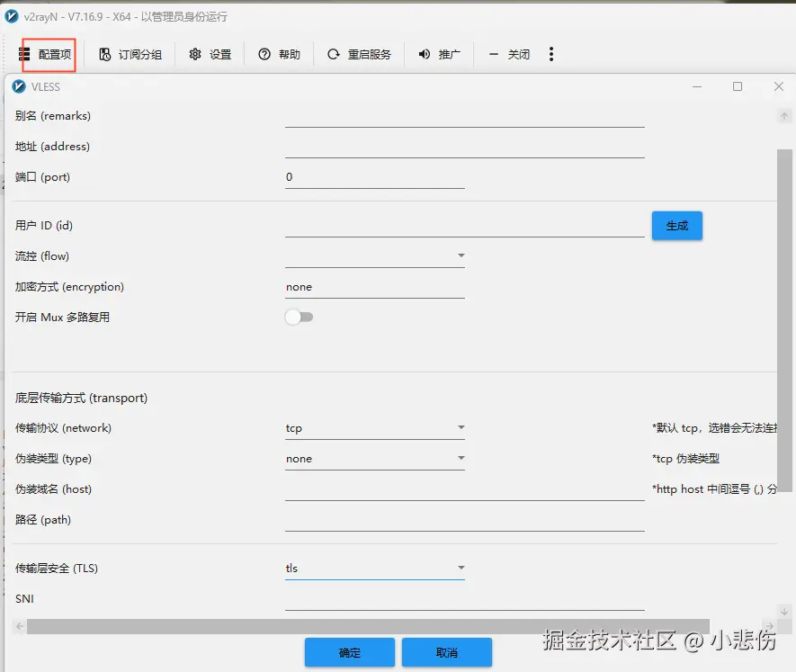Click the 底层传输方式 (transport) heading
The height and width of the screenshot is (672, 796).
[x=81, y=398]
